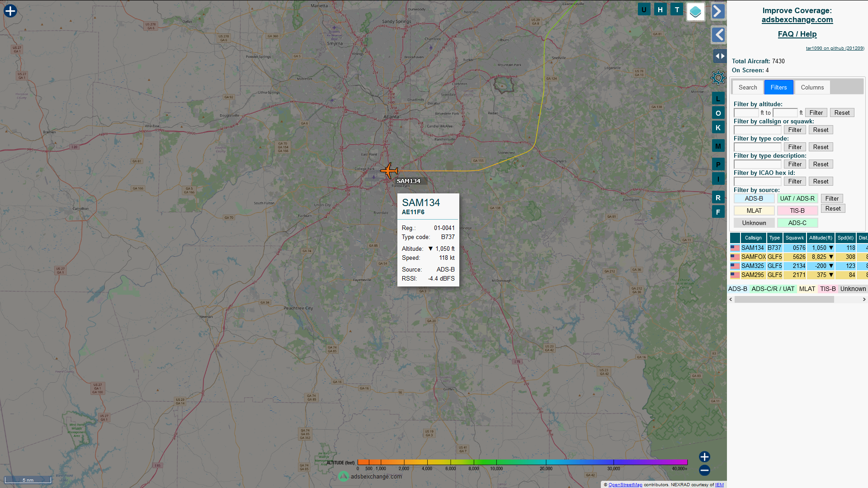Select the SAM134 aircraft icon on map
This screenshot has height=488, width=868.
pos(389,171)
